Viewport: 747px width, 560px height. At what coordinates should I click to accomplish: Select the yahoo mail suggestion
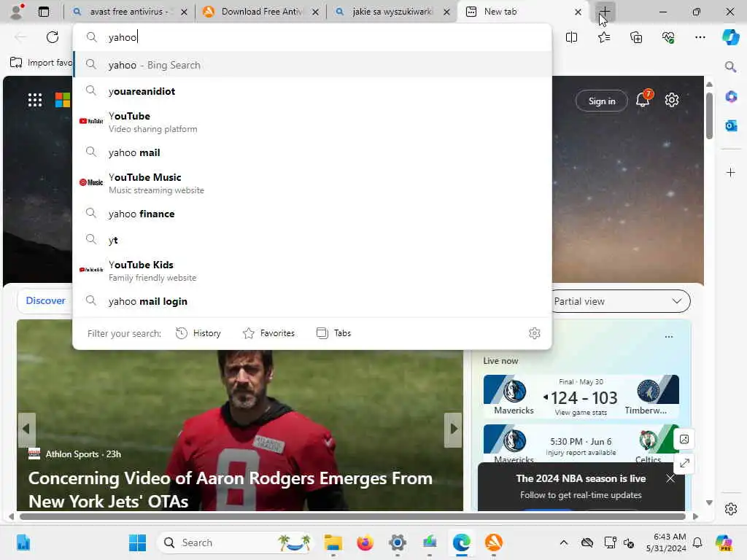[x=312, y=152]
